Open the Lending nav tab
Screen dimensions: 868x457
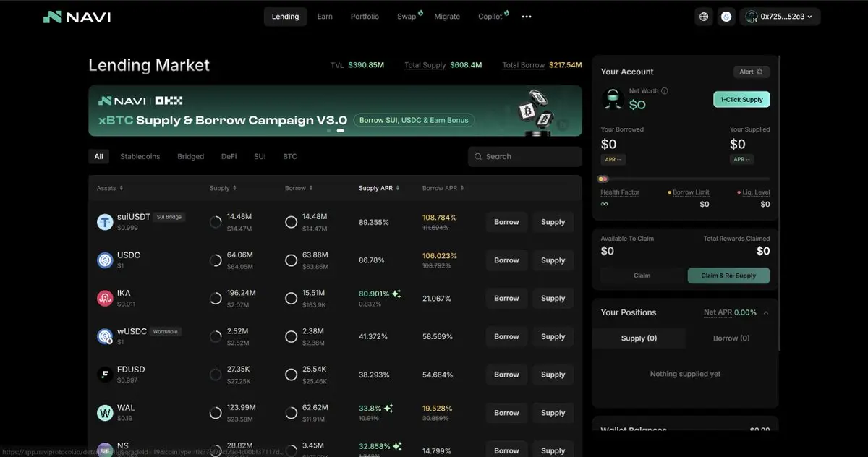click(x=285, y=17)
